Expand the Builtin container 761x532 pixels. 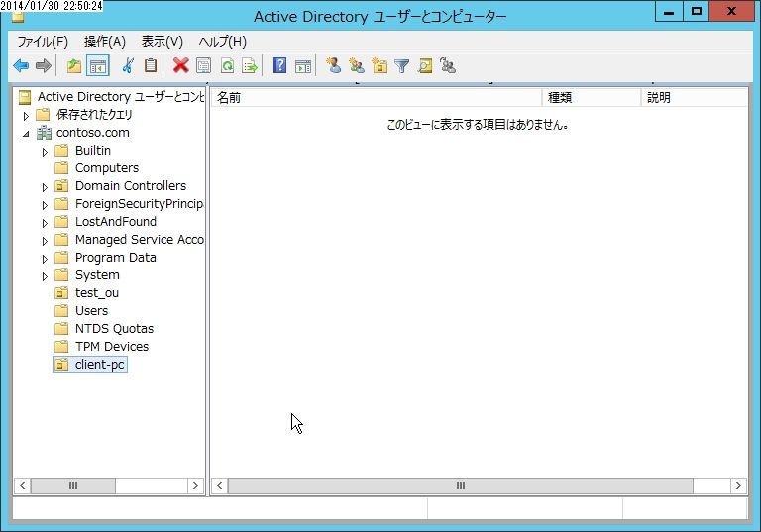(45, 152)
